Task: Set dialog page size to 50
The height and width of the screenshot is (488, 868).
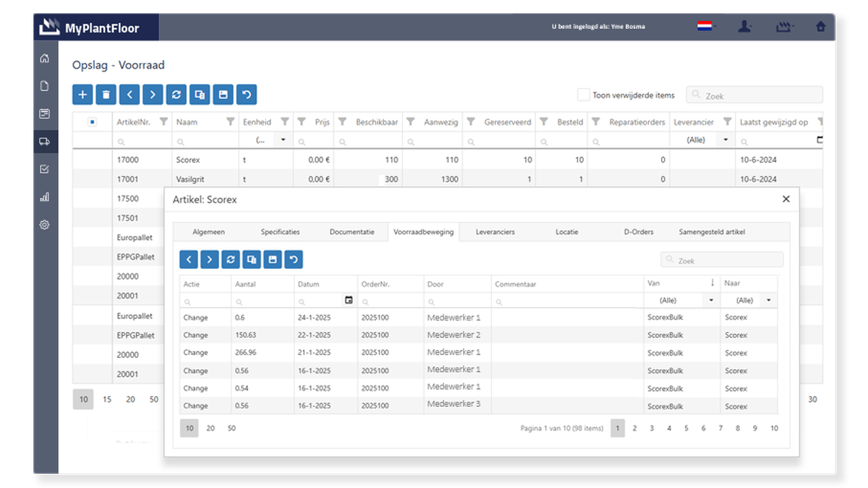Action: coord(231,428)
